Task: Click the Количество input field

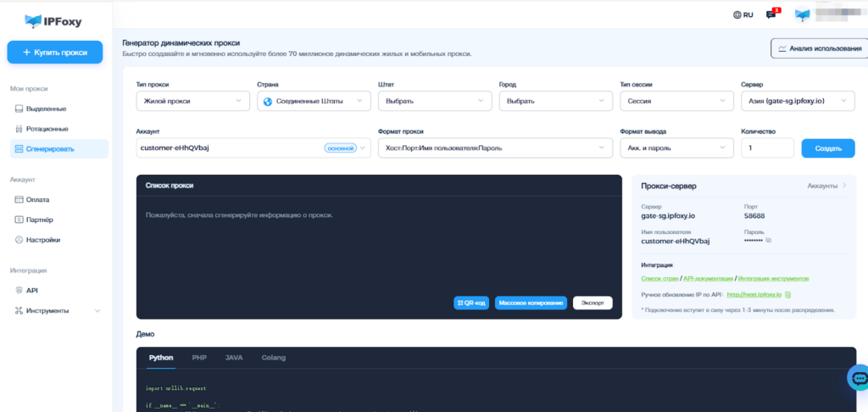Action: 766,148
